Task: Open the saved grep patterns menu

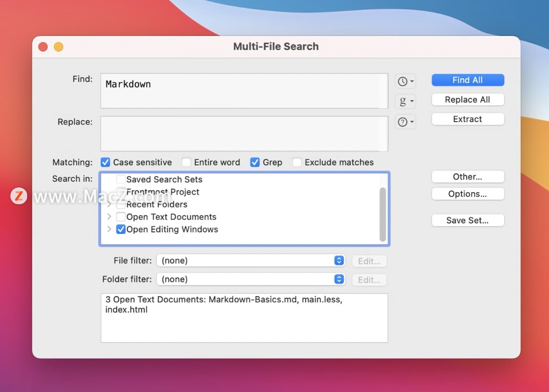Action: pyautogui.click(x=405, y=101)
